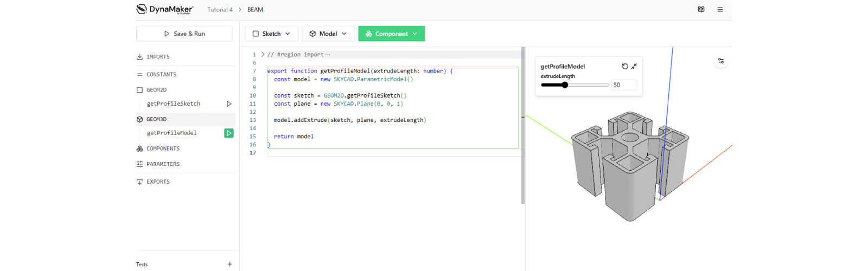Click the DynaMaker logo

click(165, 9)
